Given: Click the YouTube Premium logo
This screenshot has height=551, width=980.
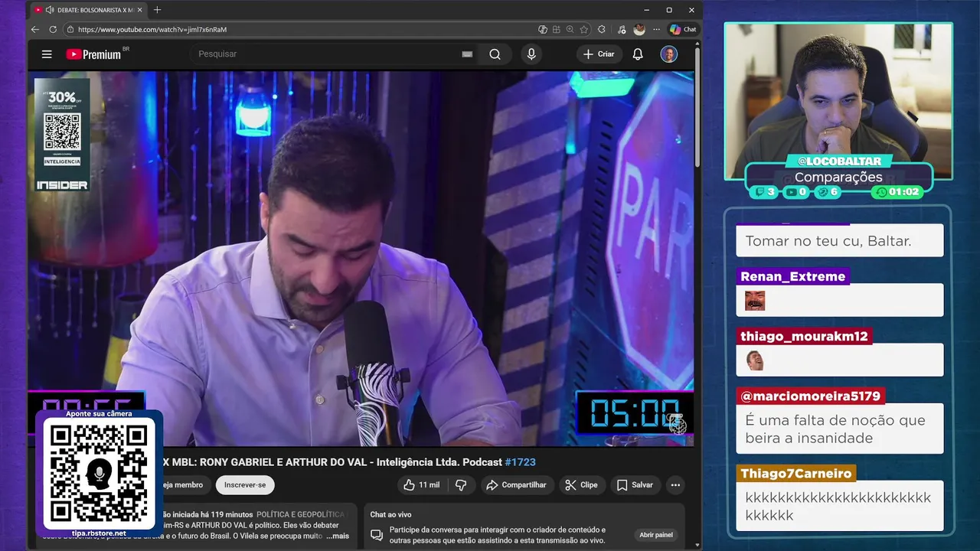Looking at the screenshot, I should 94,54.
